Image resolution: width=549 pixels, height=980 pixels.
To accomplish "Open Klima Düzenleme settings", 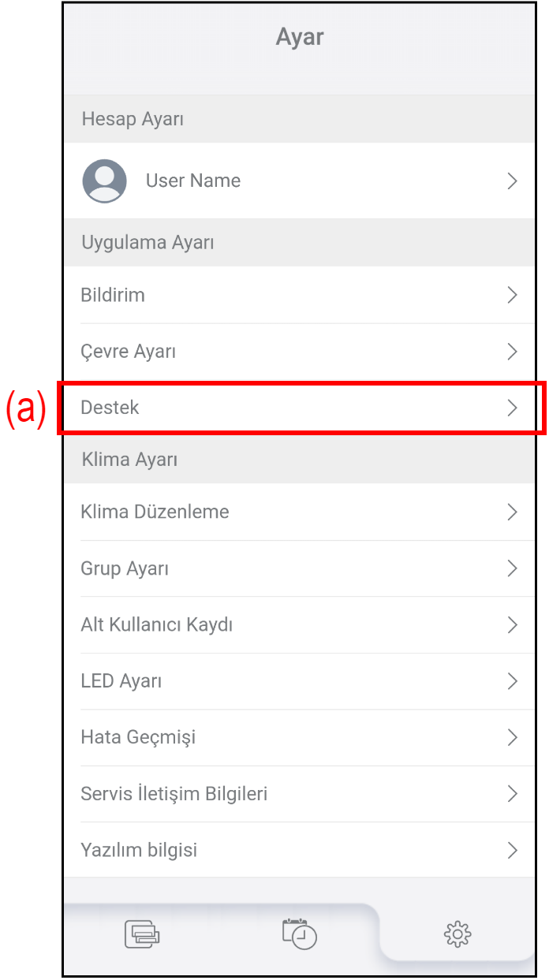I will (155, 512).
